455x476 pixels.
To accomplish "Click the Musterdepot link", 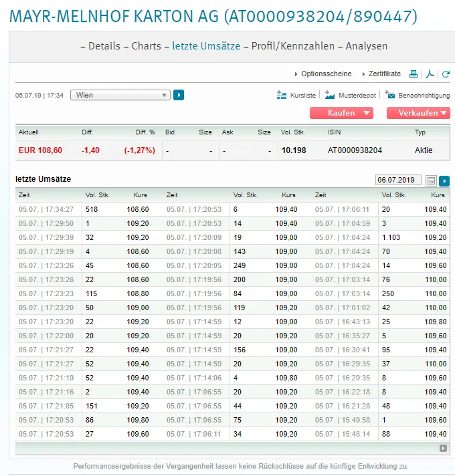I will (357, 96).
